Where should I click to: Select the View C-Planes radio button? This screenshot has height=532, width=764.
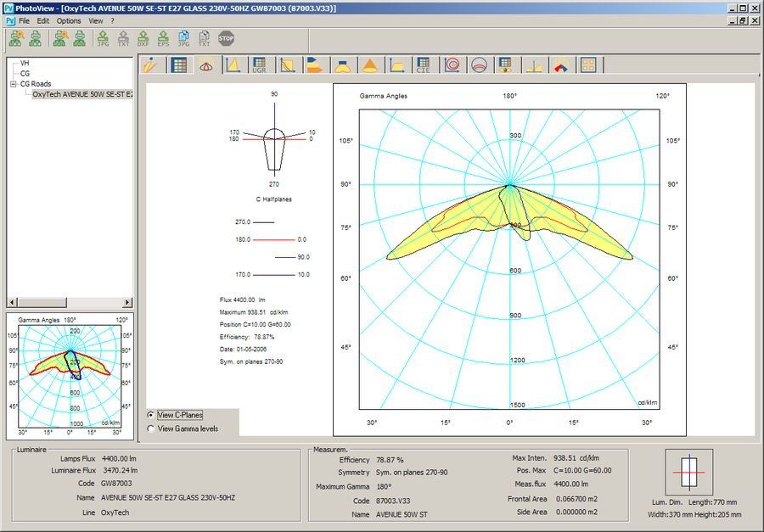(151, 415)
